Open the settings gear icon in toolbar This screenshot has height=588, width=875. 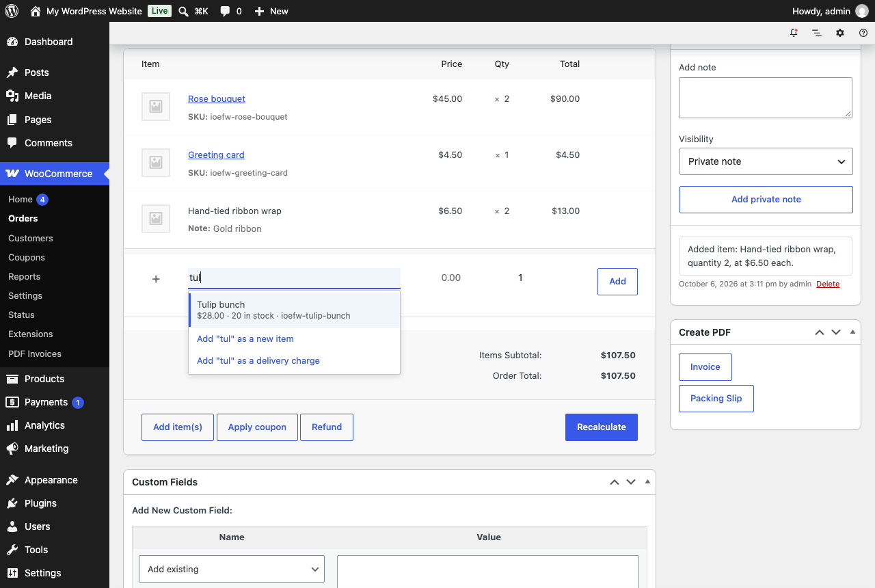840,33
